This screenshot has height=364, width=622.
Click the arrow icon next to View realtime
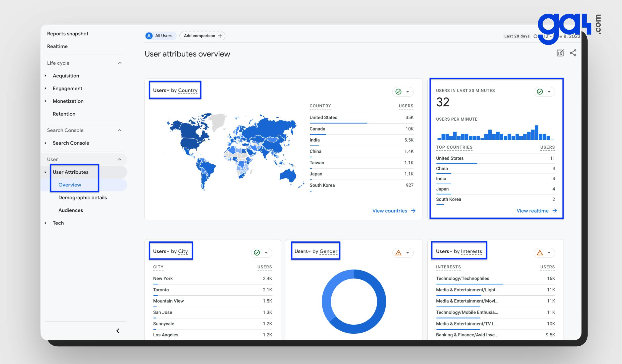(555, 211)
